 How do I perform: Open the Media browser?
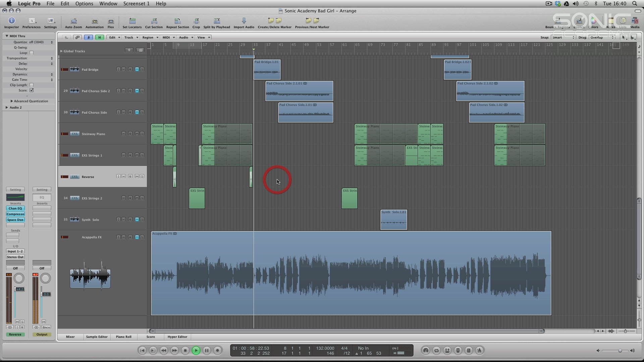click(x=635, y=23)
